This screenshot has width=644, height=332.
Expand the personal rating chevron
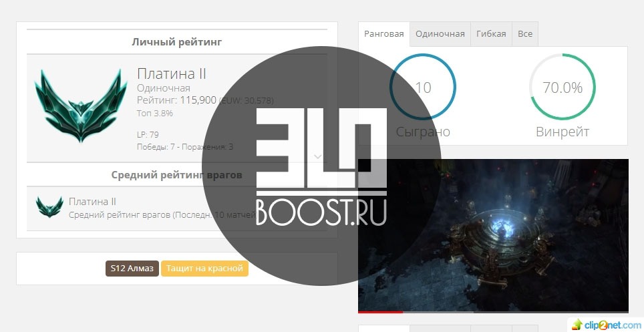pyautogui.click(x=317, y=156)
